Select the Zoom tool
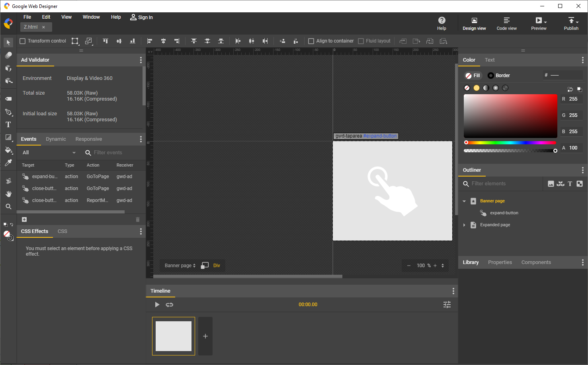This screenshot has height=365, width=588. pos(8,206)
